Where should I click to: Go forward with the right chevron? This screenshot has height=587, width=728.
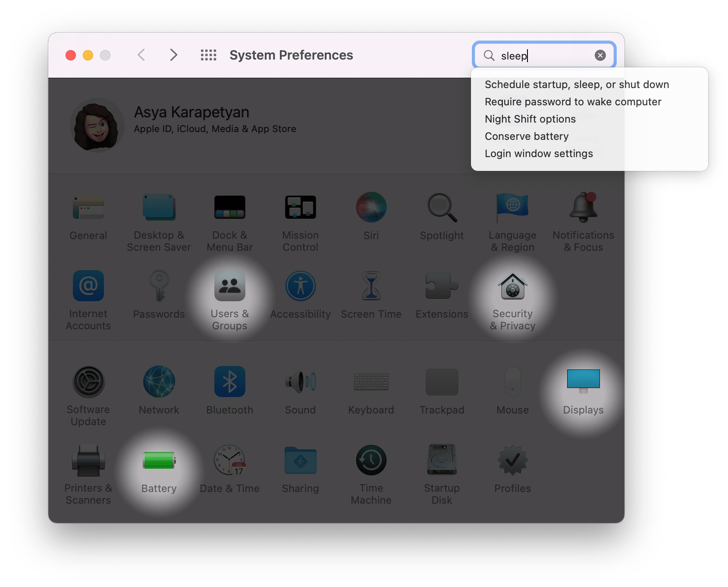click(x=173, y=55)
